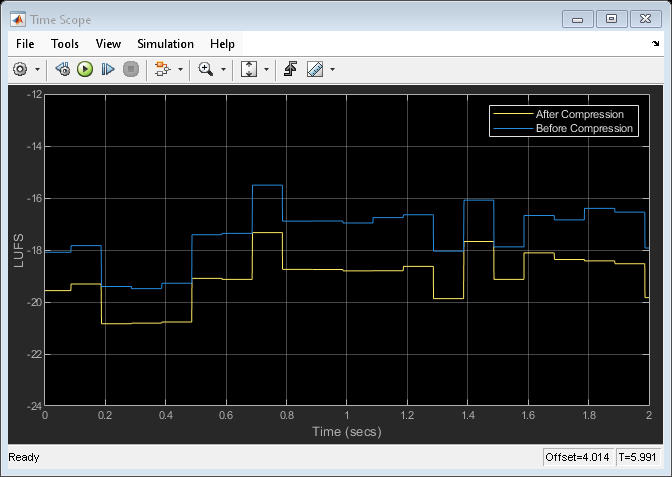Expand the highlight block dropdown arrow

click(x=180, y=69)
